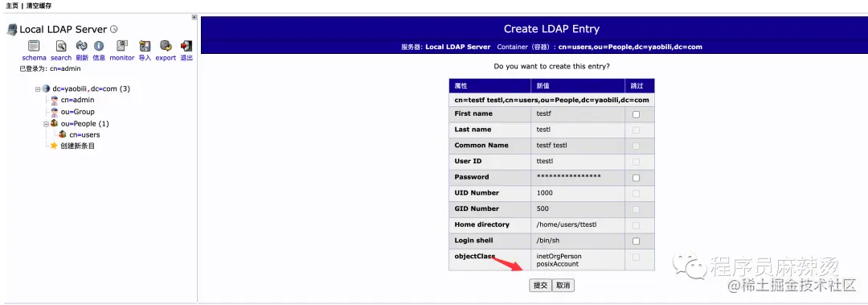
Task: Click the GID Number value 500
Action: click(543, 209)
